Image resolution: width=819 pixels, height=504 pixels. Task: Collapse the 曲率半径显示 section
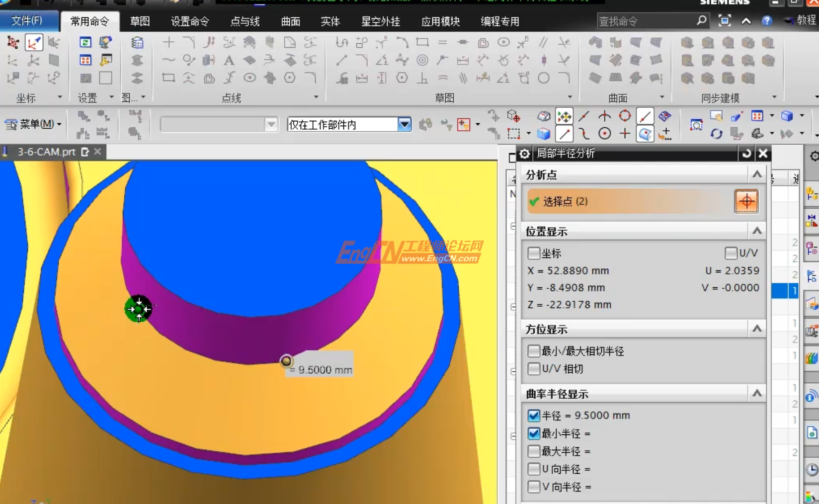pos(756,394)
